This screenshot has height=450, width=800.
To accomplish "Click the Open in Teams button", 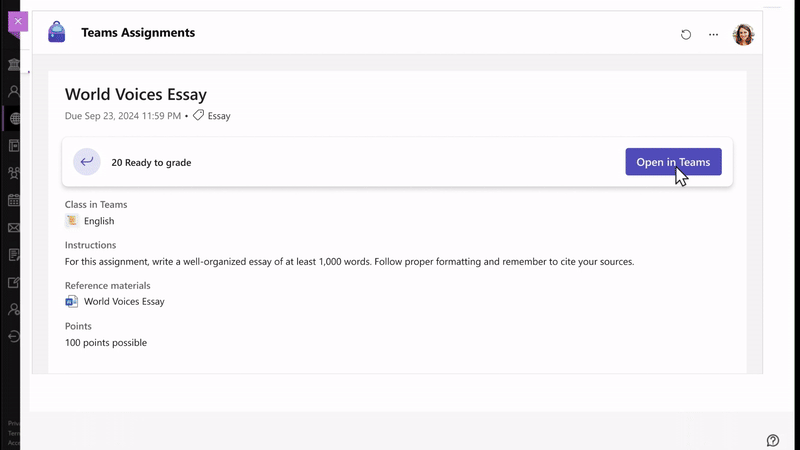I will 673,162.
